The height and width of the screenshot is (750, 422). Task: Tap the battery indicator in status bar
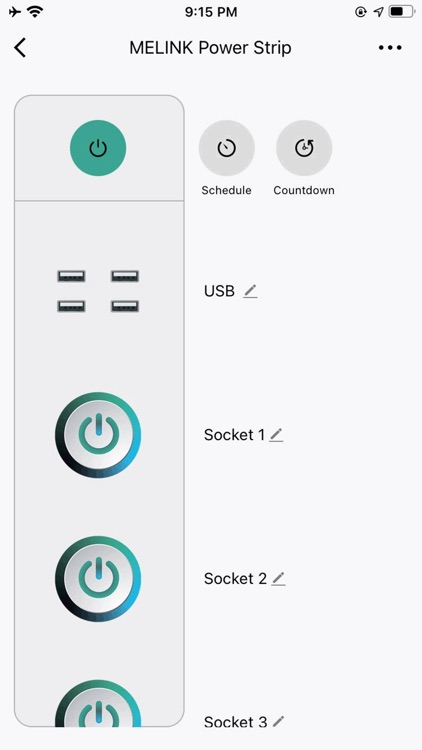tap(401, 12)
